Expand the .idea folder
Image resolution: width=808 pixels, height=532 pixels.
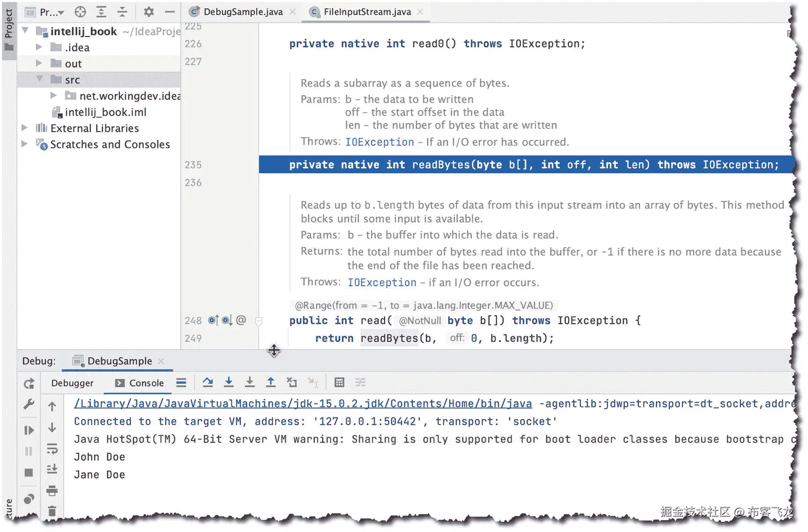click(39, 47)
